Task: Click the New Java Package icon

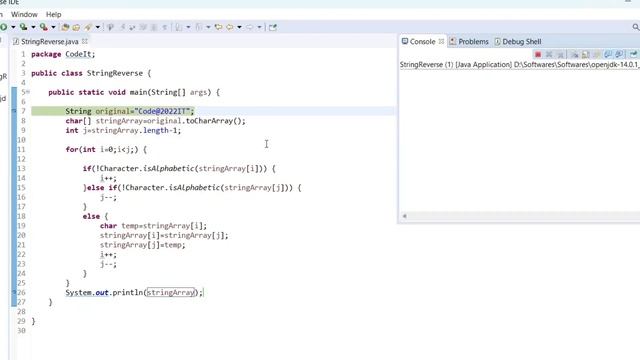Action: (x=65, y=27)
